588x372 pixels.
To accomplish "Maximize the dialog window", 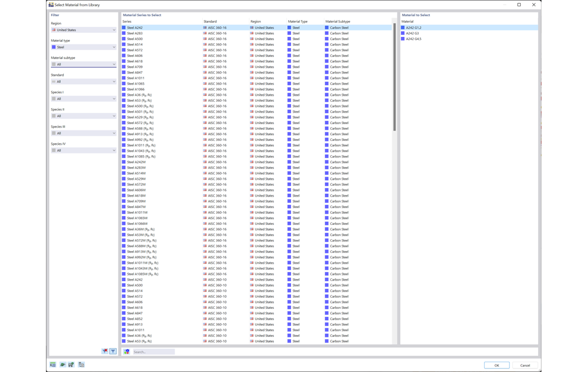I will [519, 5].
